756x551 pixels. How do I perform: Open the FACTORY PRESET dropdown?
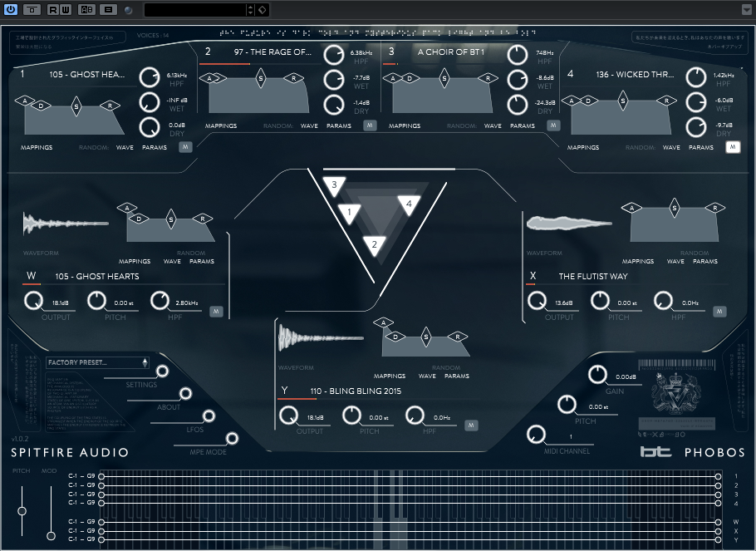[97, 362]
